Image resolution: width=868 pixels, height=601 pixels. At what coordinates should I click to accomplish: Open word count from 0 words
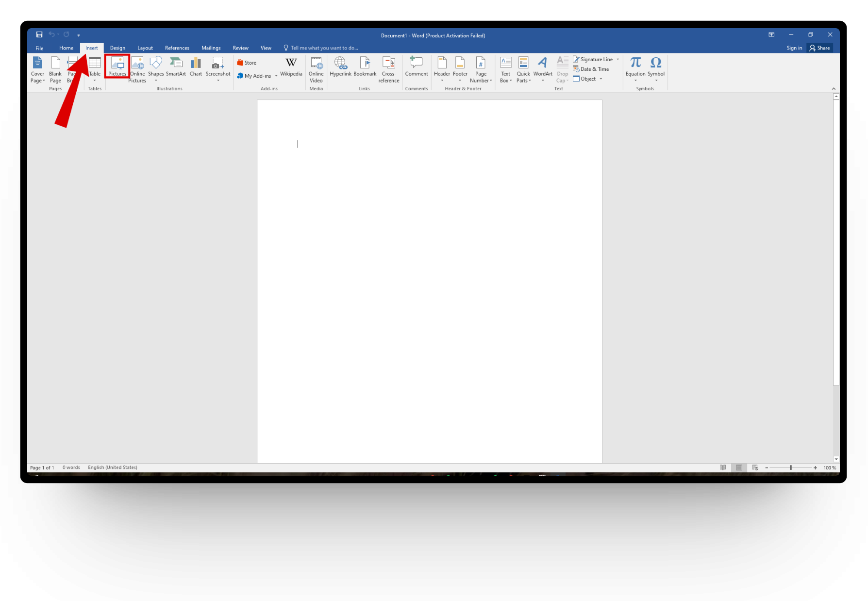(71, 467)
